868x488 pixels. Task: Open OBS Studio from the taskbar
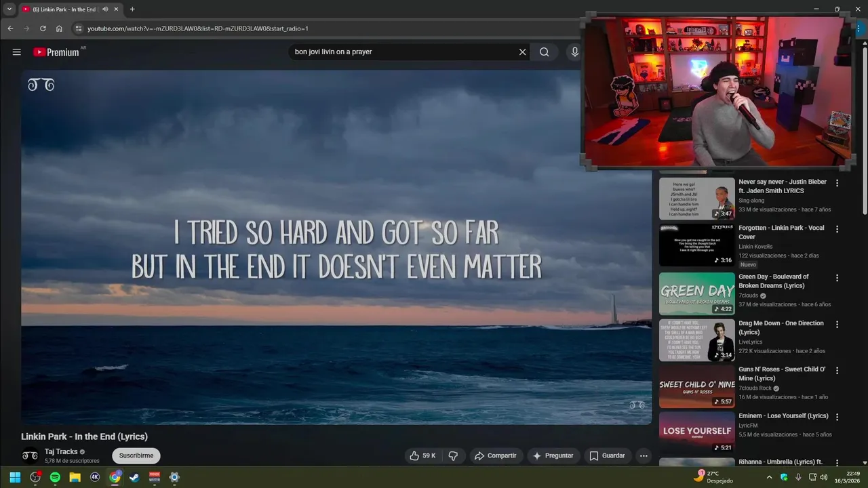pos(35,477)
